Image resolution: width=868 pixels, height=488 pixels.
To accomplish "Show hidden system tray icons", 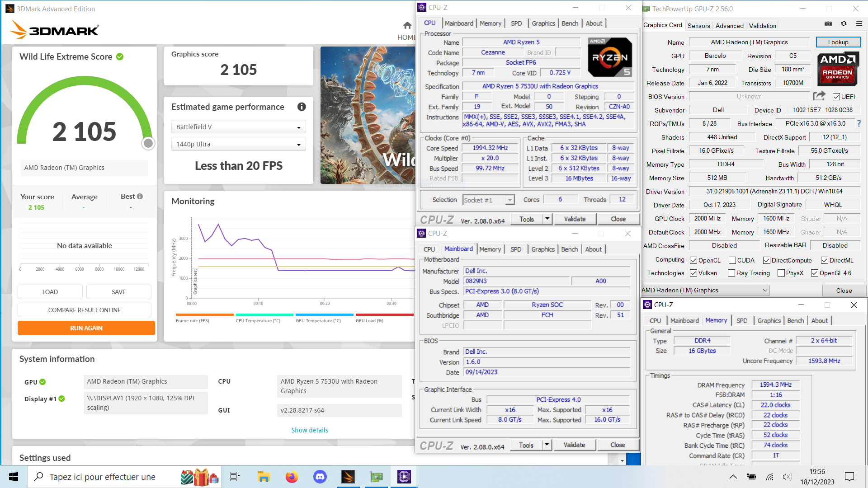I will pos(733,477).
